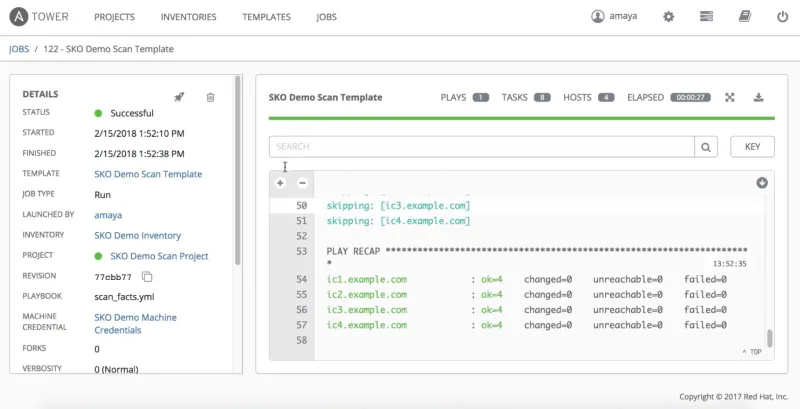The image size is (800, 409).
Task: Open SKO Demo Scan Project link
Action: [159, 255]
